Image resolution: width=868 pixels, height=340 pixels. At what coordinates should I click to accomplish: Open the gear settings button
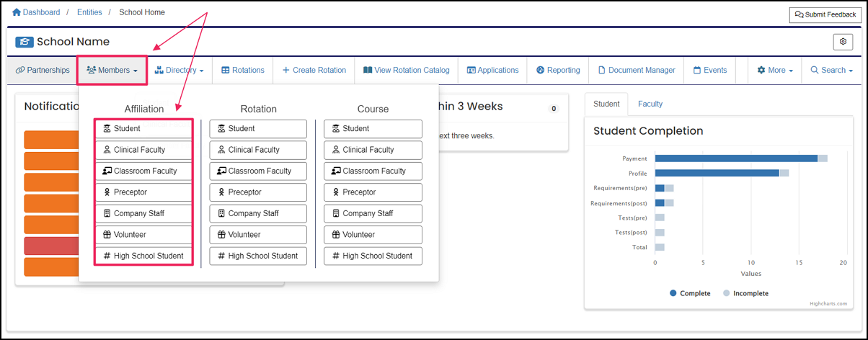pos(843,42)
